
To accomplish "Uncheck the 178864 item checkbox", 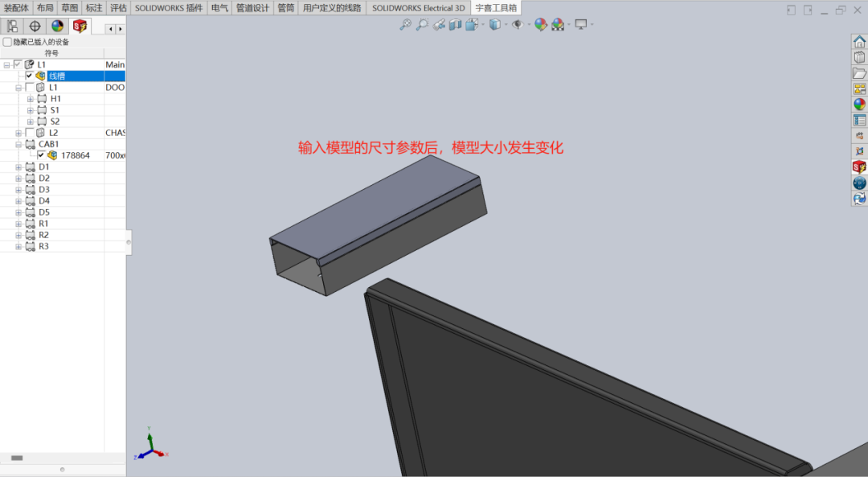I will 42,154.
